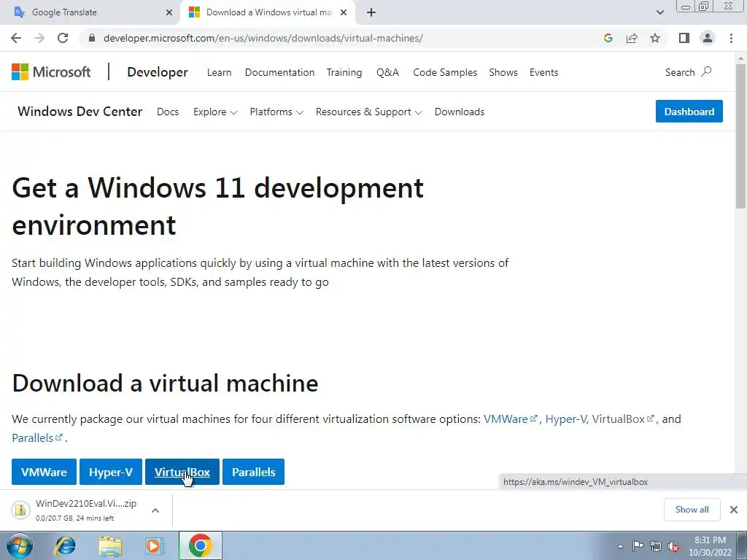Click the muted volume tray icon
This screenshot has width=747, height=560.
[673, 546]
